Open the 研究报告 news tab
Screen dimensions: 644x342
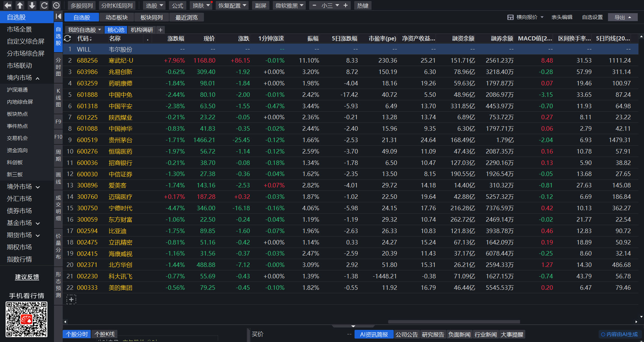click(x=433, y=334)
